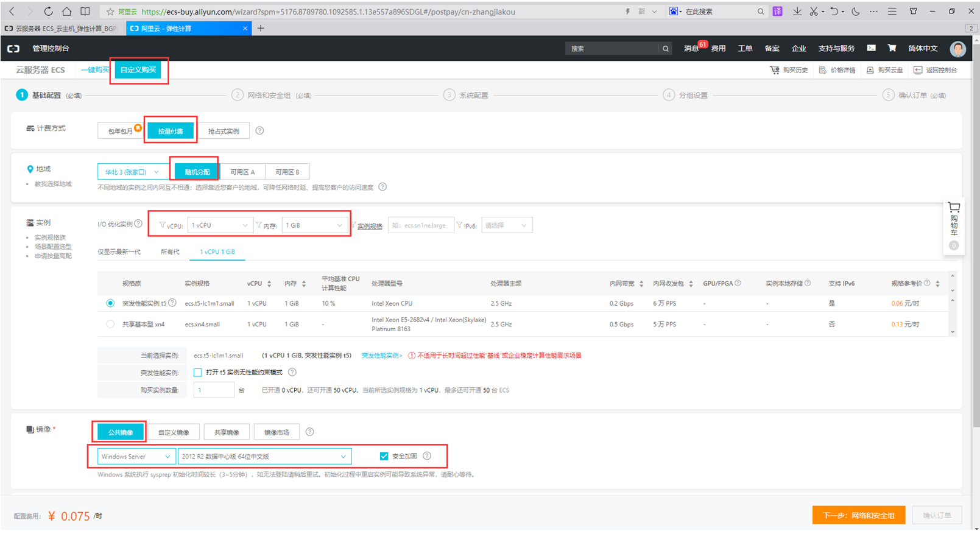Select the 包年包月 billing option

[x=121, y=132]
